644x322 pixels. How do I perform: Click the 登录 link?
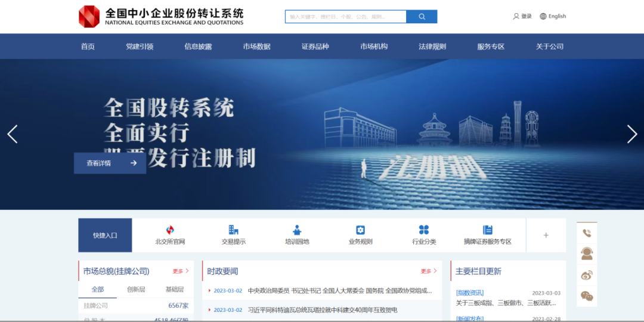pos(527,17)
